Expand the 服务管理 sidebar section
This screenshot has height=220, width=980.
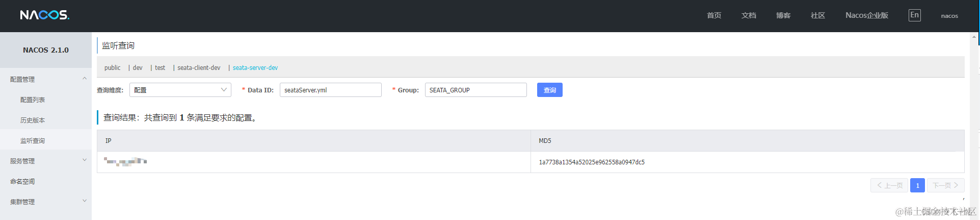(x=46, y=161)
